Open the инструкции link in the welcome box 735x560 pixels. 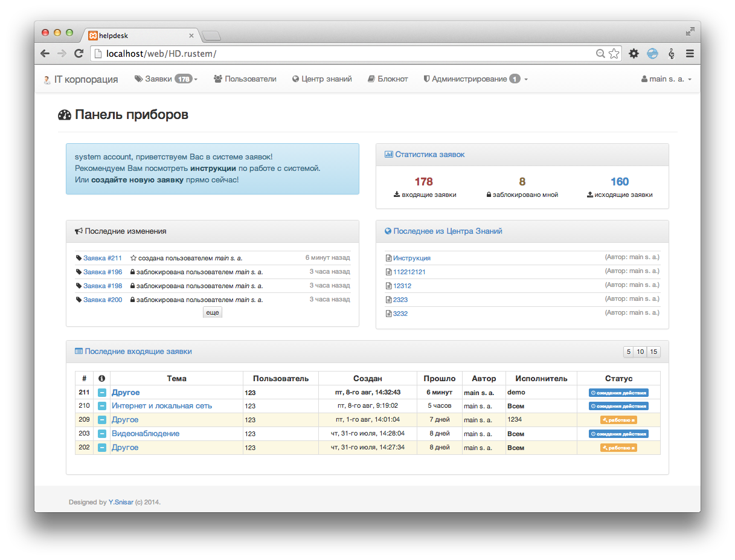tap(213, 169)
